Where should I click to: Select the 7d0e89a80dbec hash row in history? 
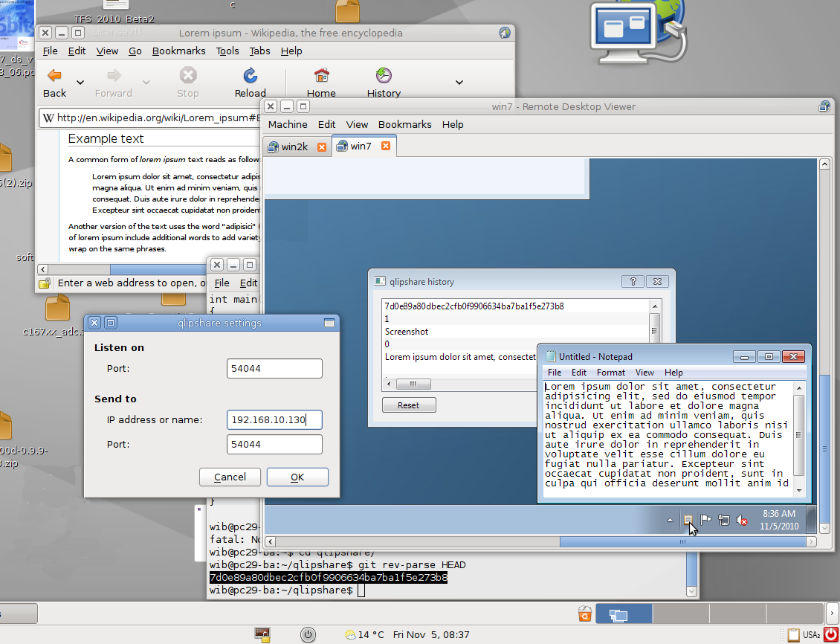coord(515,306)
